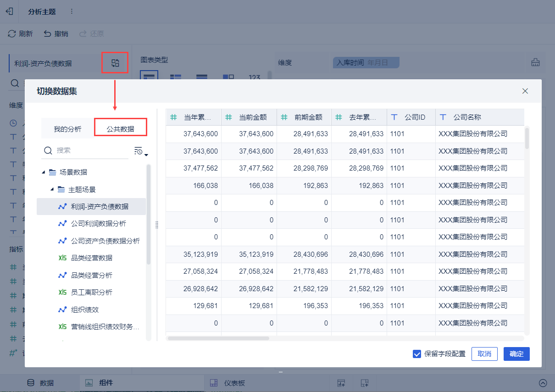Toggle the 保留字段配置 checkbox
Screen dimensions: 555x392
click(x=417, y=354)
